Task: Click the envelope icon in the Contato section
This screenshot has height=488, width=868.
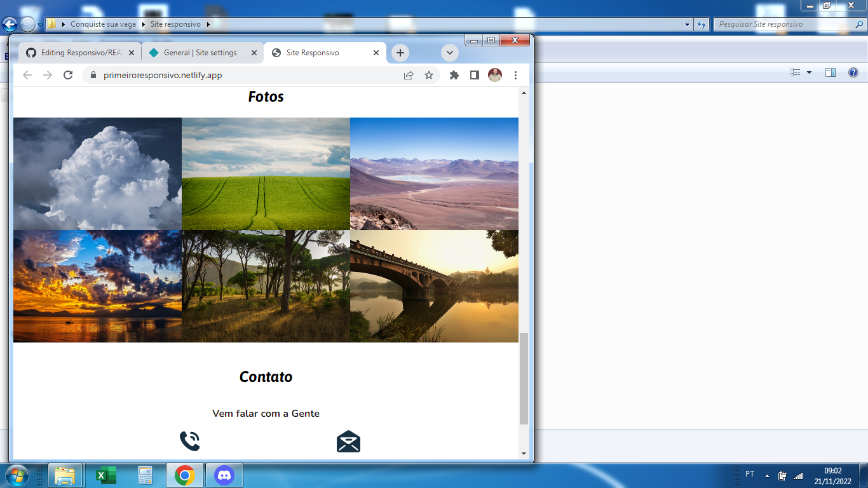Action: [x=349, y=440]
